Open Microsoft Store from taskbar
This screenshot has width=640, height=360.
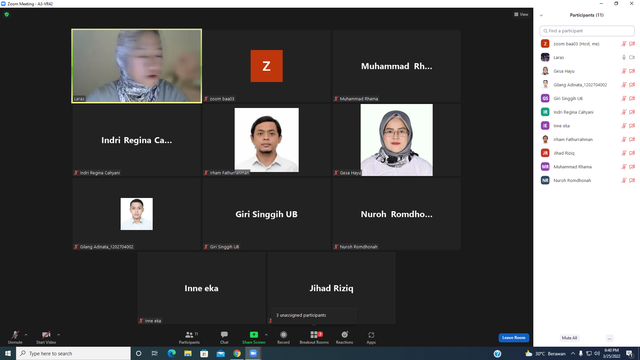(x=204, y=353)
